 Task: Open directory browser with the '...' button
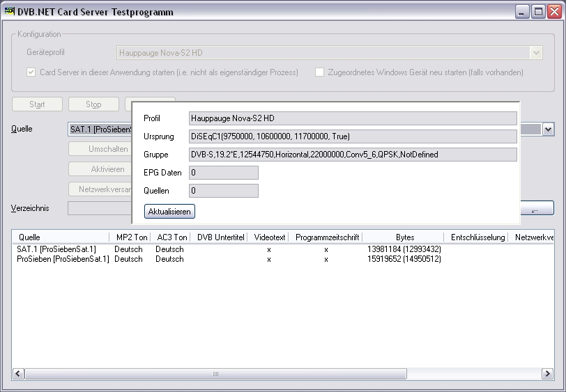pos(534,209)
